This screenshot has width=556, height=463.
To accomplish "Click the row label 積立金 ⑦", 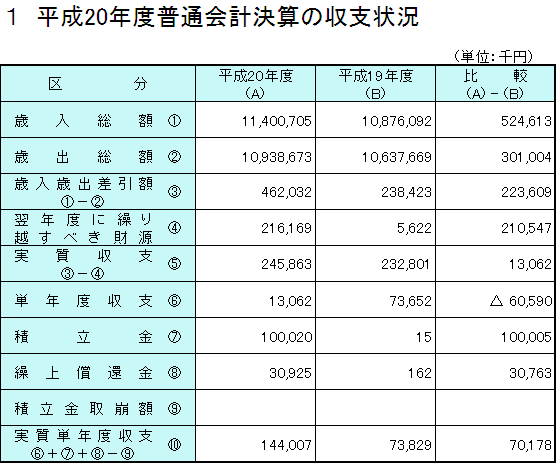I will (x=98, y=336).
